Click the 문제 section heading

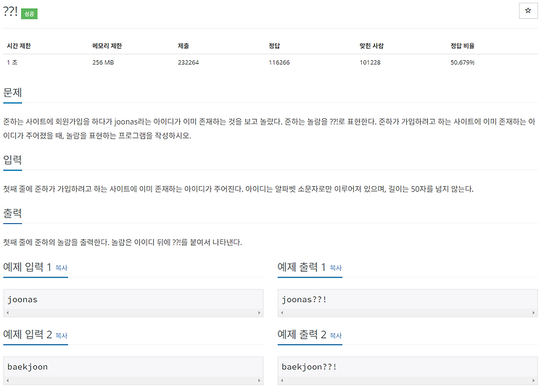pos(12,93)
